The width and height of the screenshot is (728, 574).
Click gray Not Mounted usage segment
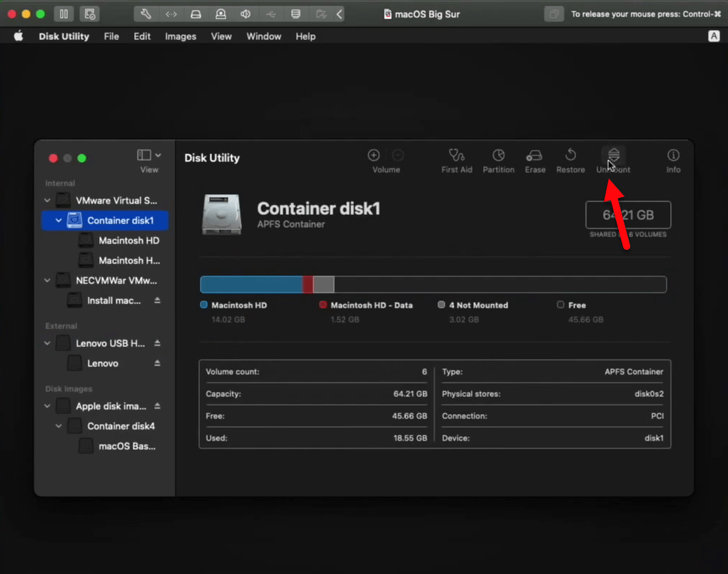[323, 284]
